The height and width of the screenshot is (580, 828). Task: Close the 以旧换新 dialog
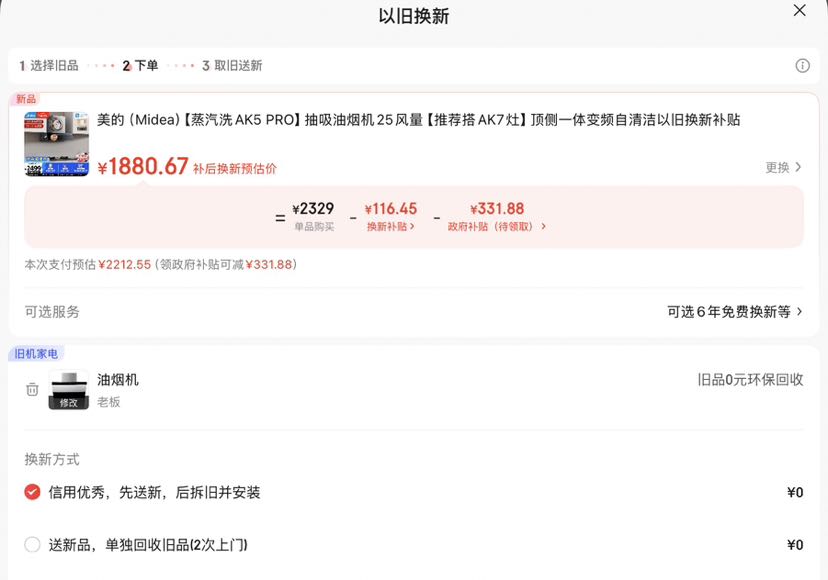pyautogui.click(x=799, y=11)
